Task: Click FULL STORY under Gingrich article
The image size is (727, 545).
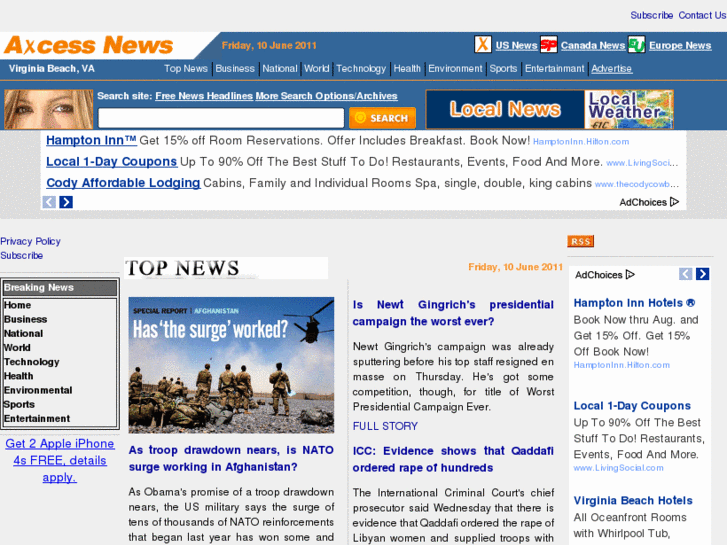Action: [385, 426]
